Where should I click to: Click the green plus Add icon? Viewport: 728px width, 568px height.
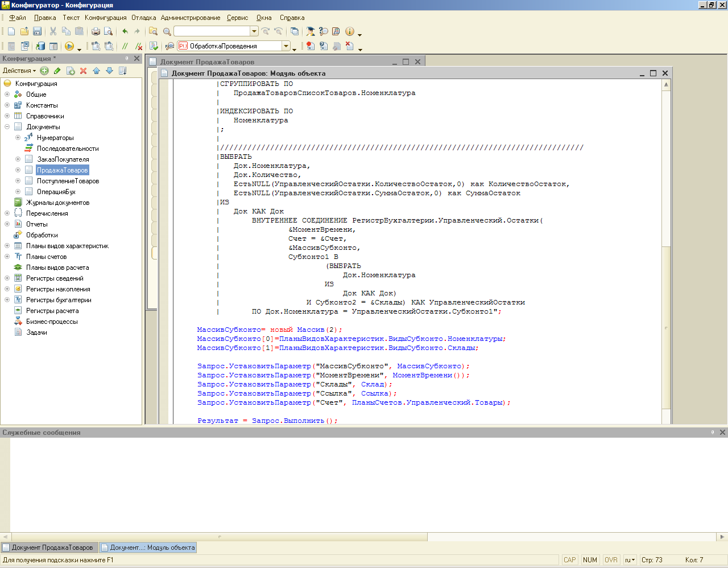(44, 71)
